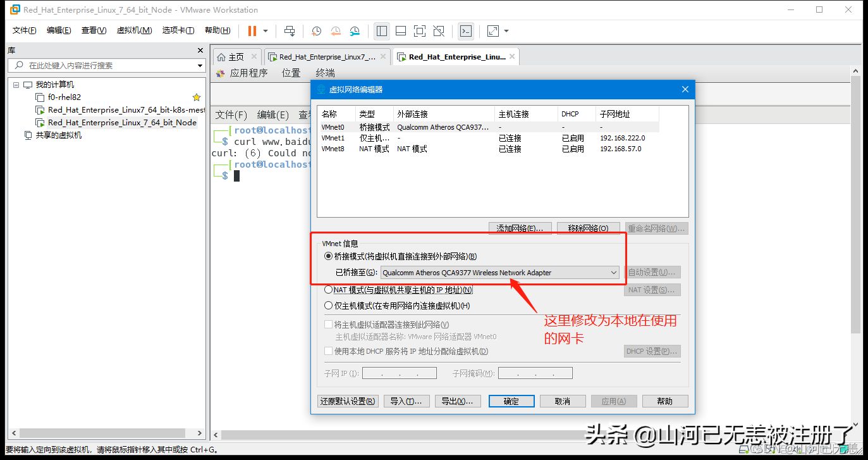This screenshot has height=460, width=868.
Task: Click the 确定 button
Action: coord(511,401)
